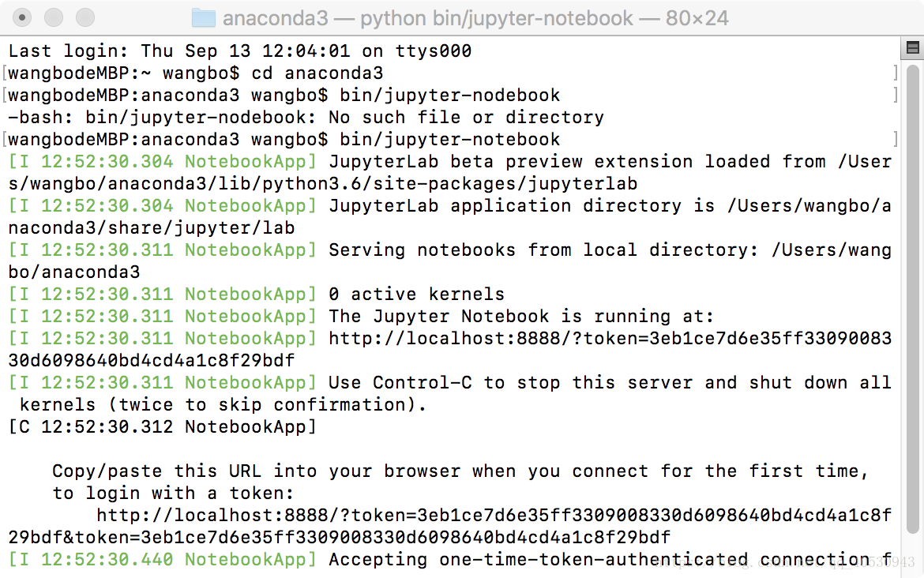924x578 pixels.
Task: Click 'Serving notebooks from local directory' text
Action: [x=543, y=250]
